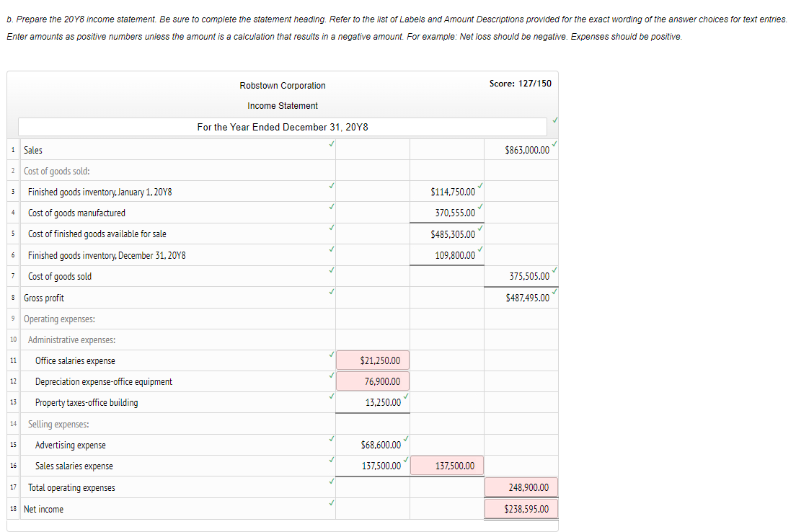Click the pink 137,500.00 second-column amount
796x532 pixels.
(x=447, y=466)
